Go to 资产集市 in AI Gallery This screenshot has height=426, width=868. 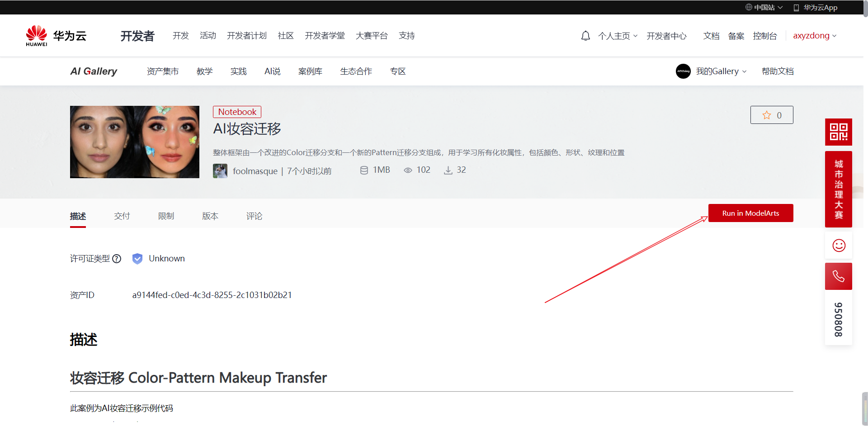click(x=163, y=71)
